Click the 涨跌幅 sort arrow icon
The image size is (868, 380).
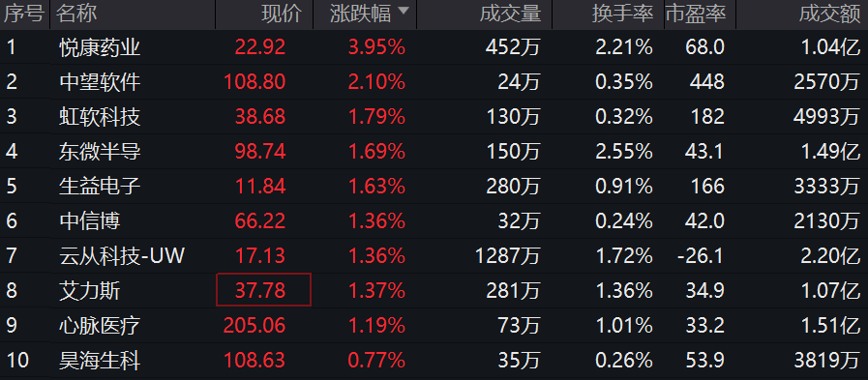pyautogui.click(x=404, y=11)
